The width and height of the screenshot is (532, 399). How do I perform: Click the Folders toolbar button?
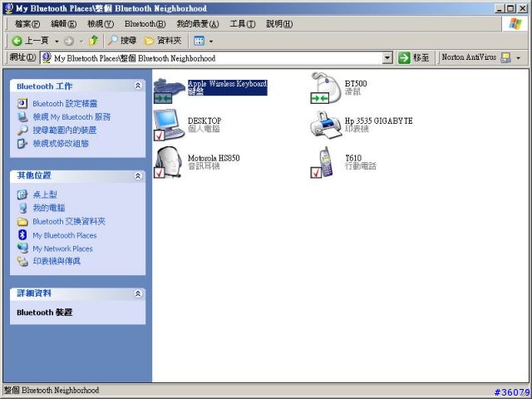pyautogui.click(x=162, y=41)
